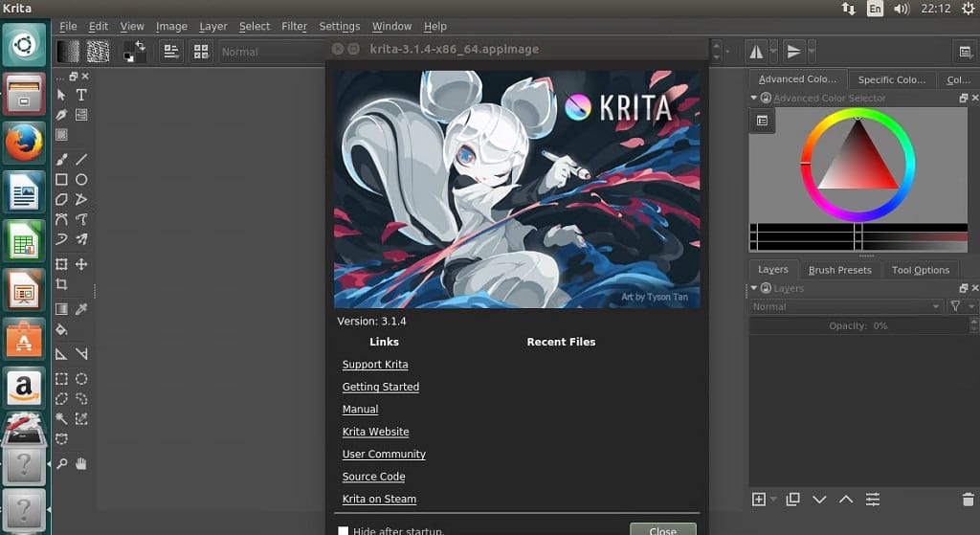Toggle horizontal mirror mode in the toolbar

tap(756, 52)
